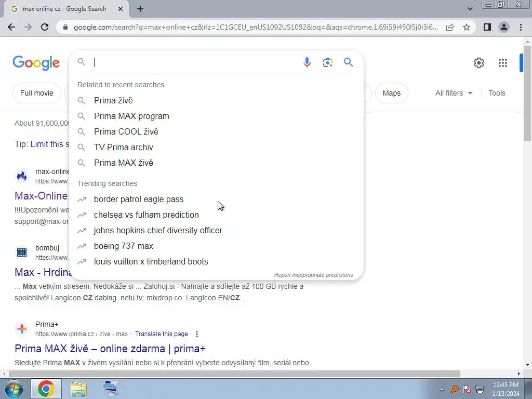Close the 'max online cz' tab

121,9
